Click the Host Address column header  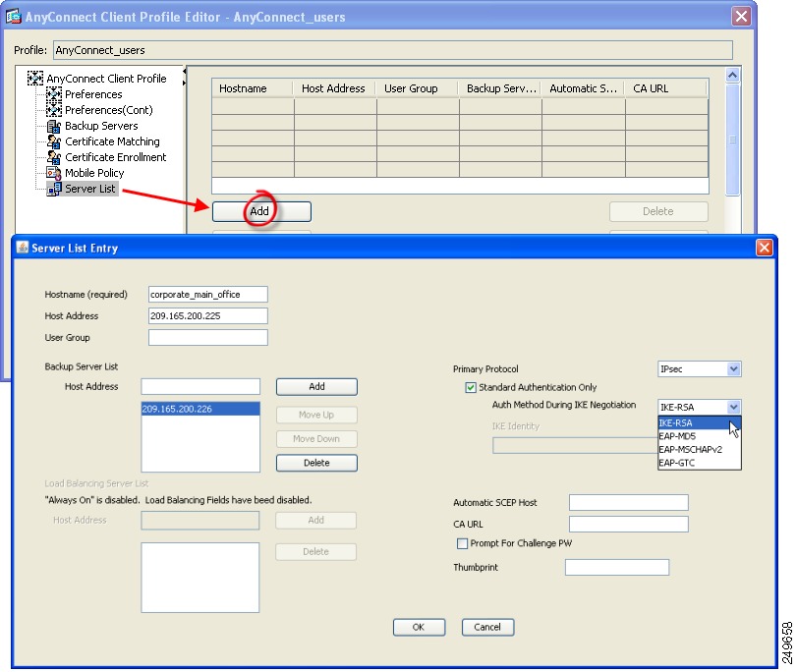click(335, 88)
